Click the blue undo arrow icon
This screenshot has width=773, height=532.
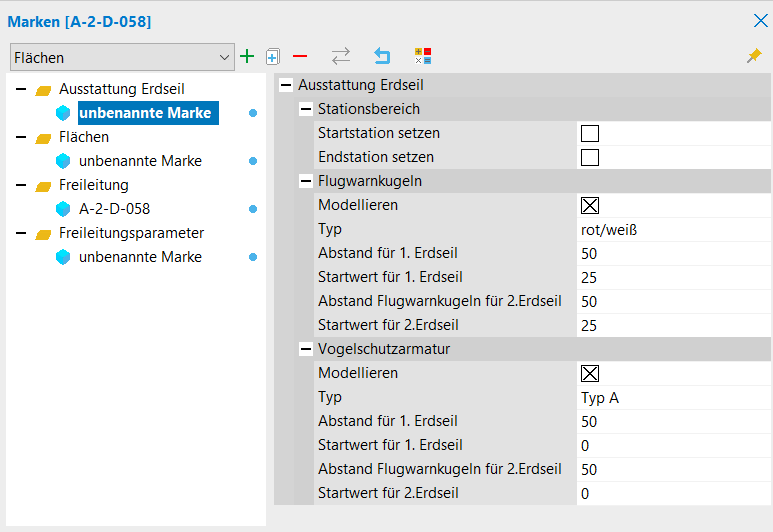pyautogui.click(x=382, y=57)
